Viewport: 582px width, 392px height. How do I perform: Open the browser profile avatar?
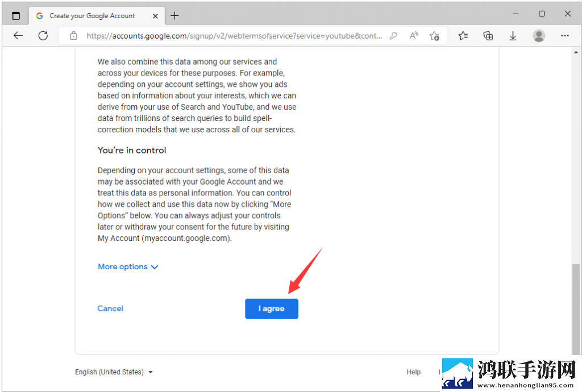[539, 36]
